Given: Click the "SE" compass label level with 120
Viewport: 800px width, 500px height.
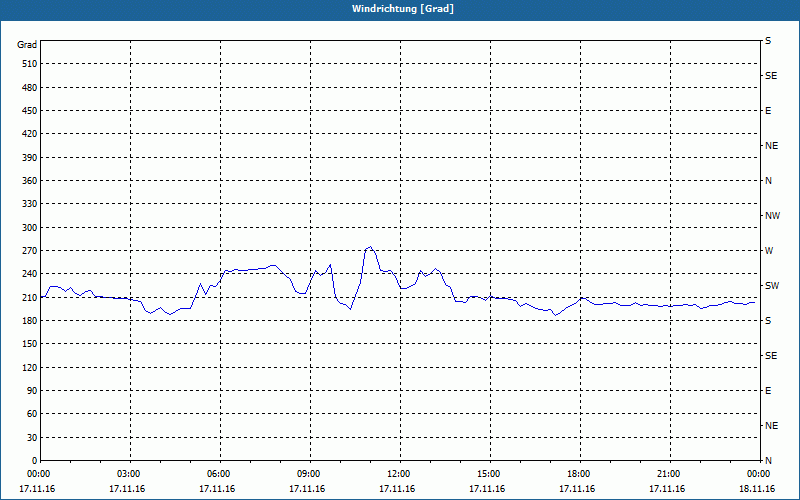Looking at the screenshot, I should [771, 356].
